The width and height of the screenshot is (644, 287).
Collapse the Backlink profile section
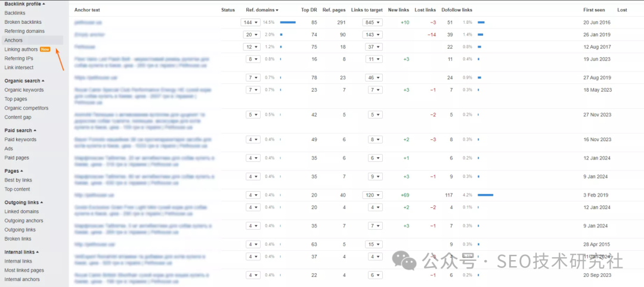(x=24, y=4)
